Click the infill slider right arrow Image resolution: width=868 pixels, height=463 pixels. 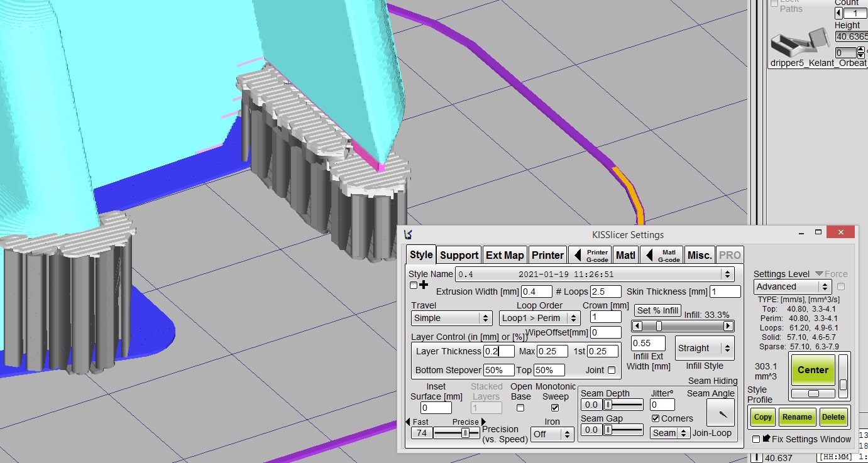tap(728, 326)
